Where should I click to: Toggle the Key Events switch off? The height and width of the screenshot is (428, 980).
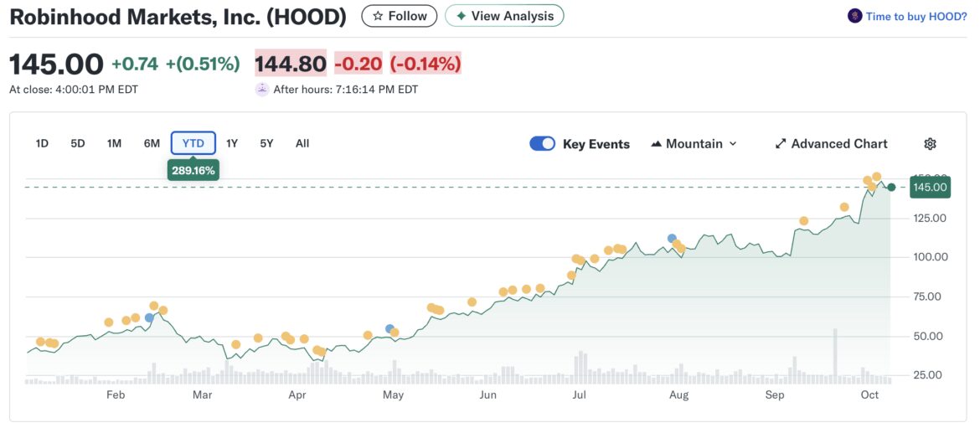pyautogui.click(x=543, y=144)
